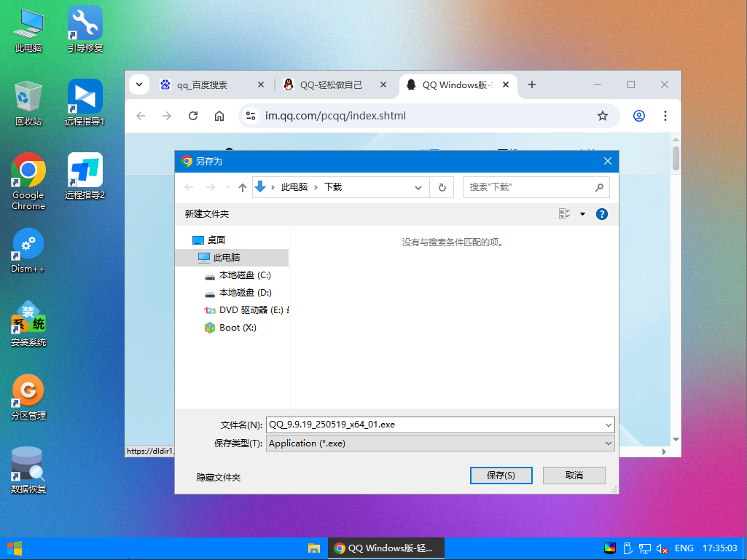Click 保存(S) button
The width and height of the screenshot is (747, 560).
[501, 476]
